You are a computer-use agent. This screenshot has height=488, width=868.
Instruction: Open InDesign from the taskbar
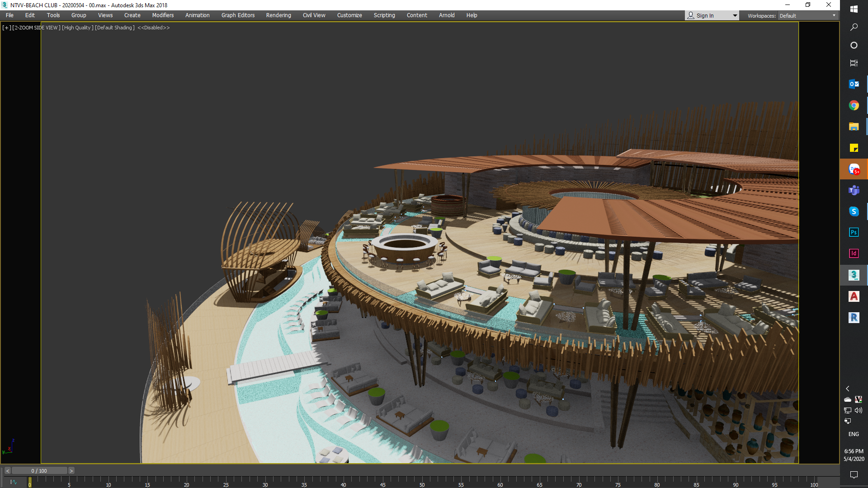[x=854, y=253]
